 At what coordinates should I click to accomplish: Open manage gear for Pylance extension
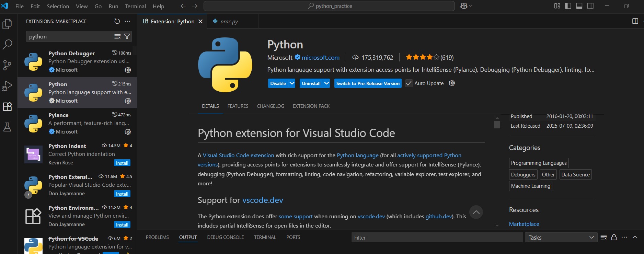point(128,132)
